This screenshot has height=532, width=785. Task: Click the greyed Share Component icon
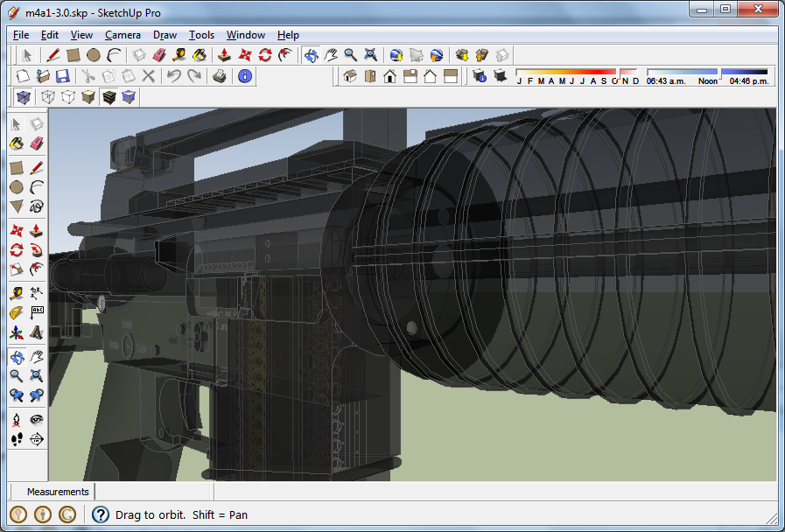tap(501, 55)
